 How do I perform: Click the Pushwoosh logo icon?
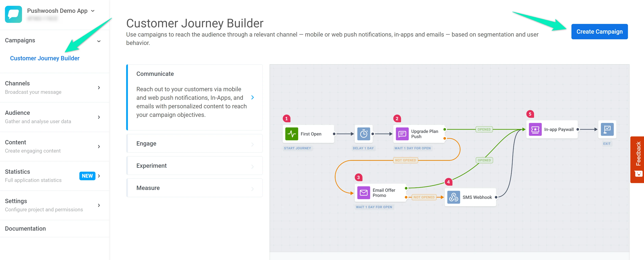tap(13, 14)
